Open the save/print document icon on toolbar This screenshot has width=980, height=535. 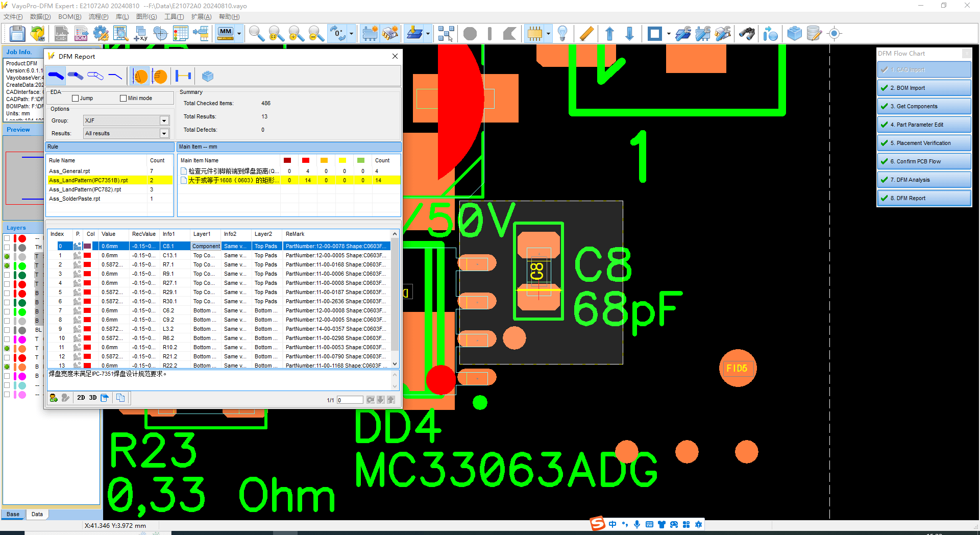tap(17, 34)
